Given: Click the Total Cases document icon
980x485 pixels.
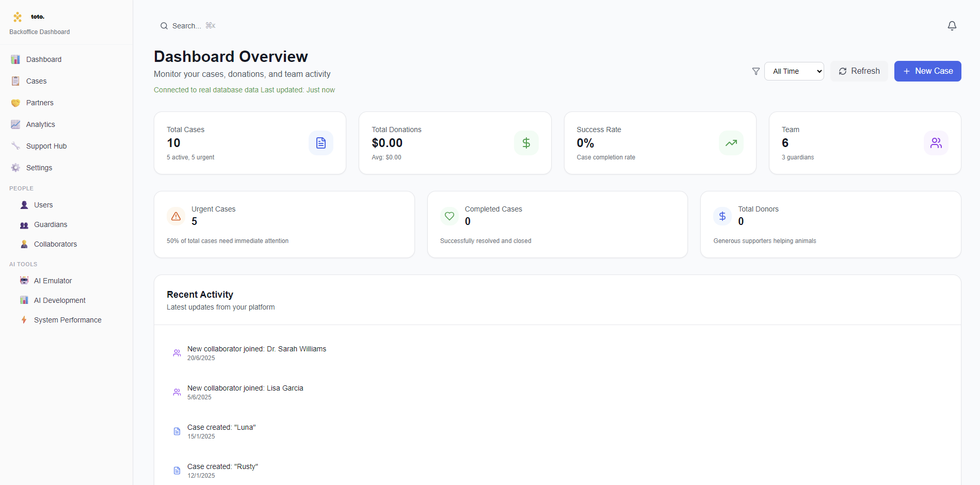Looking at the screenshot, I should coord(321,143).
